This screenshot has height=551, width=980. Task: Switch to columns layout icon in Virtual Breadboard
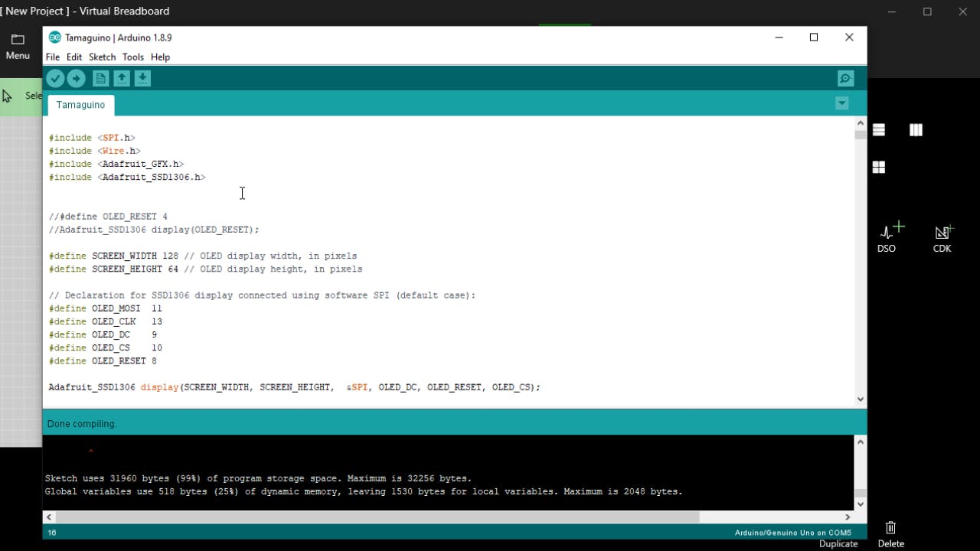tap(916, 130)
